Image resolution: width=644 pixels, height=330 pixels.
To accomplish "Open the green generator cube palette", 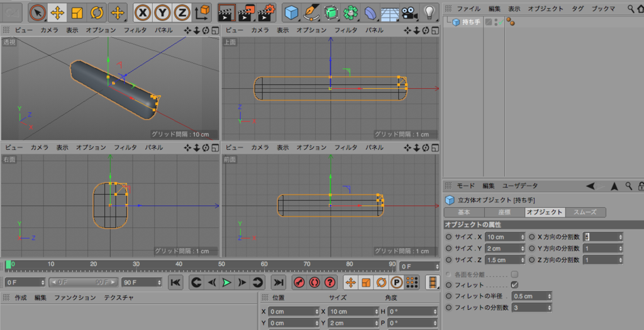I will [330, 13].
